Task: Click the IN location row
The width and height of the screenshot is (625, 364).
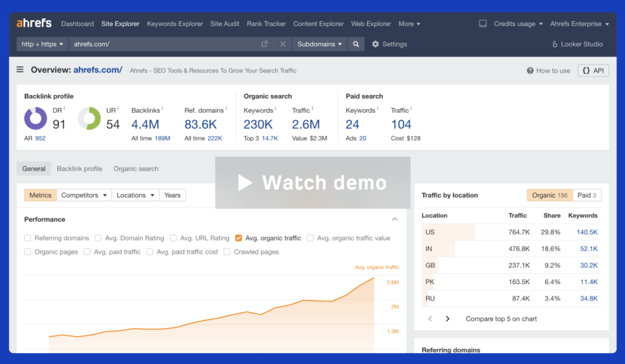Action: pos(511,249)
